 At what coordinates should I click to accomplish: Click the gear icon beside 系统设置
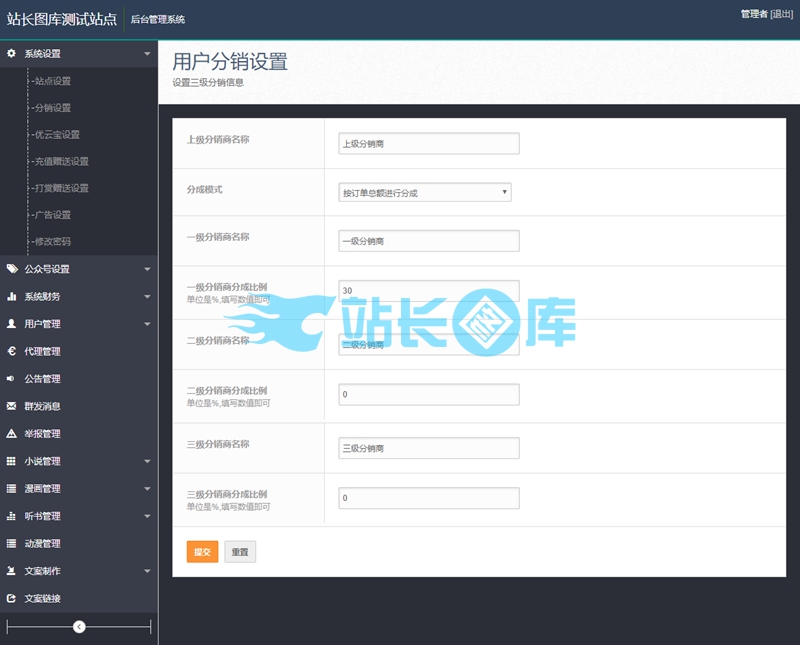pyautogui.click(x=11, y=53)
